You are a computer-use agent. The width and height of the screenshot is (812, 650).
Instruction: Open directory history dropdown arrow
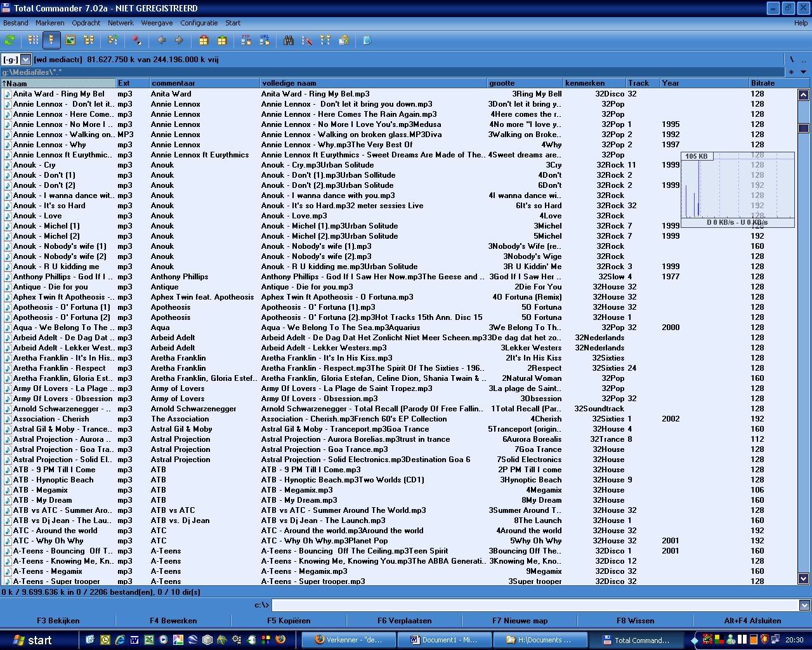pos(803,72)
